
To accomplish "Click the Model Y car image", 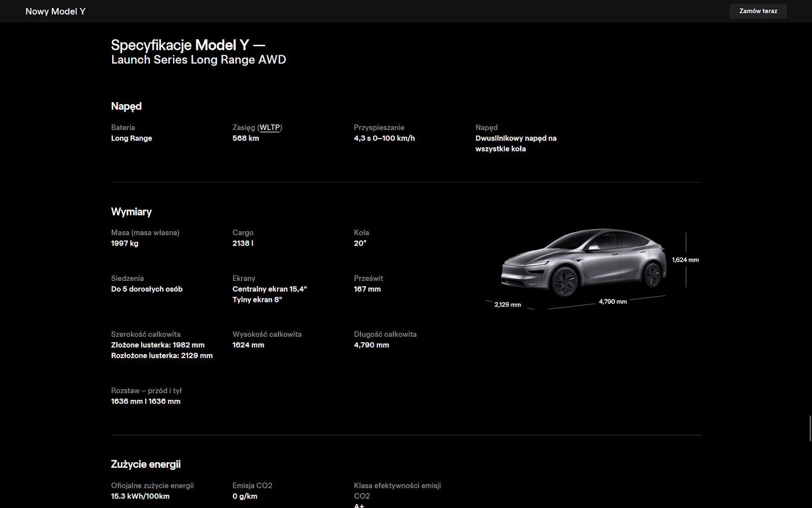I will tap(583, 263).
